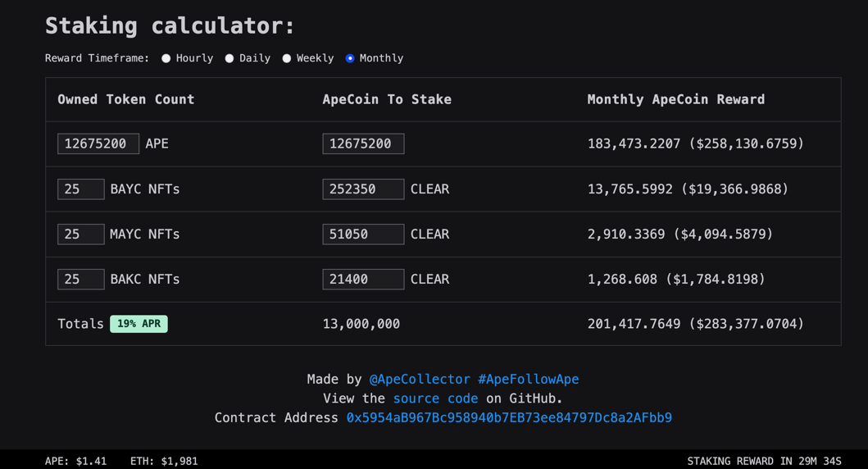The width and height of the screenshot is (868, 469).
Task: Open the @ApeCollector profile link
Action: [420, 379]
